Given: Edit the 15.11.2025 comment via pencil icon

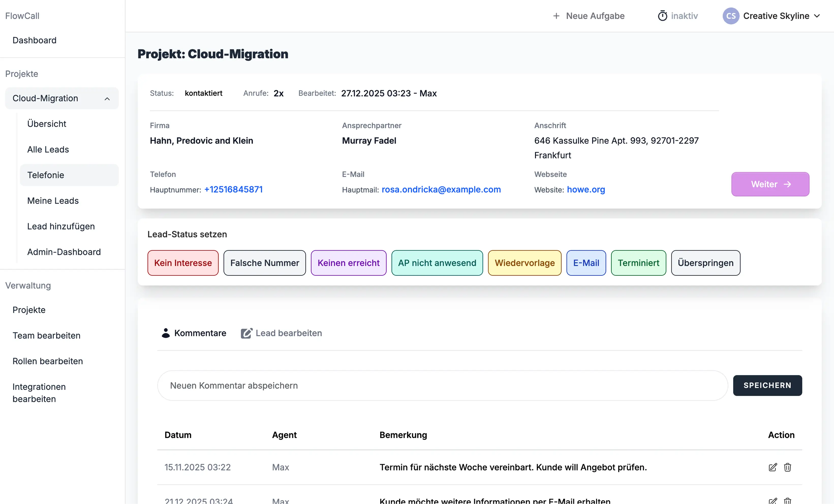Looking at the screenshot, I should [773, 467].
